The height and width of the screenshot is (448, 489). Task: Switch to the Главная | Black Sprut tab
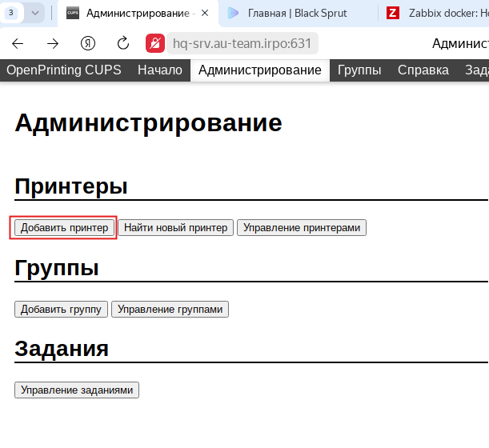point(296,13)
